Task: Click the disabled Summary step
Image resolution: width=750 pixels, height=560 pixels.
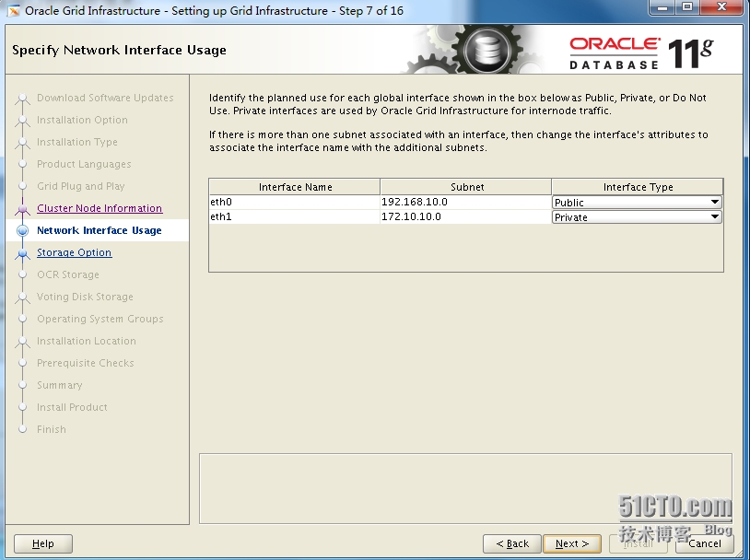Action: point(60,385)
